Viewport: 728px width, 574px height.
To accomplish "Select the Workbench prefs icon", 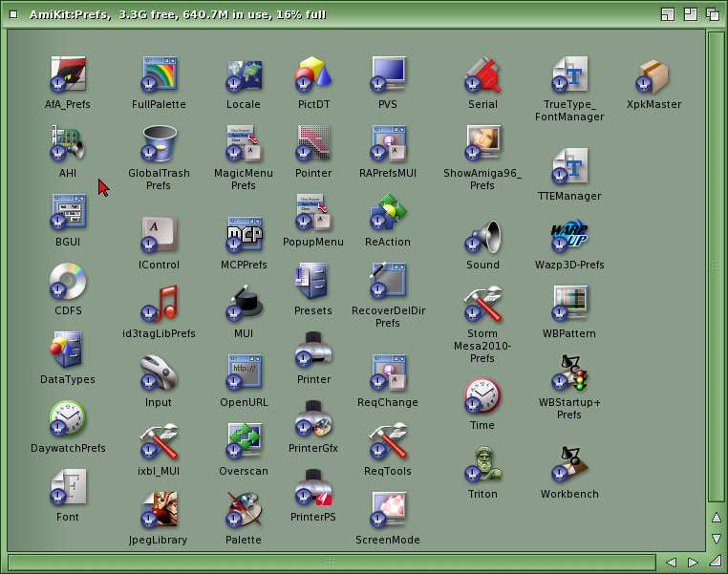I will pyautogui.click(x=569, y=463).
